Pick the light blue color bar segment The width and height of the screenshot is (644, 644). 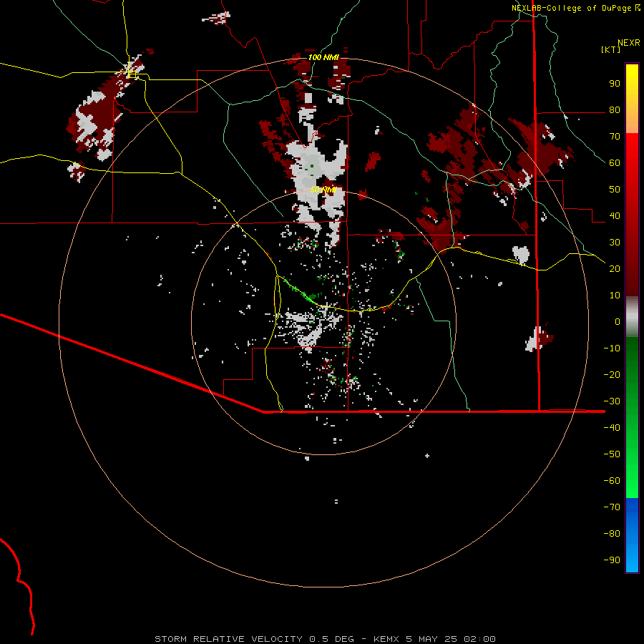coord(632,559)
